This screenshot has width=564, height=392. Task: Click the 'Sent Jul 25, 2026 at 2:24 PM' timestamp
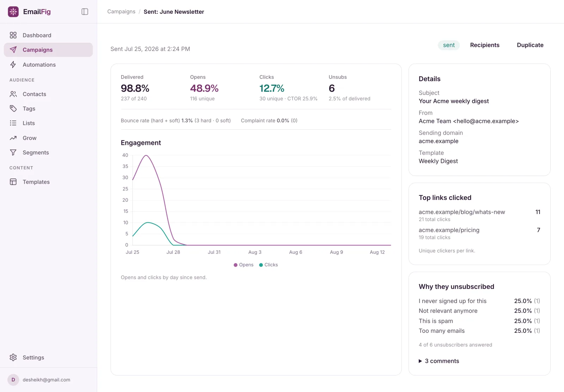[x=150, y=49]
